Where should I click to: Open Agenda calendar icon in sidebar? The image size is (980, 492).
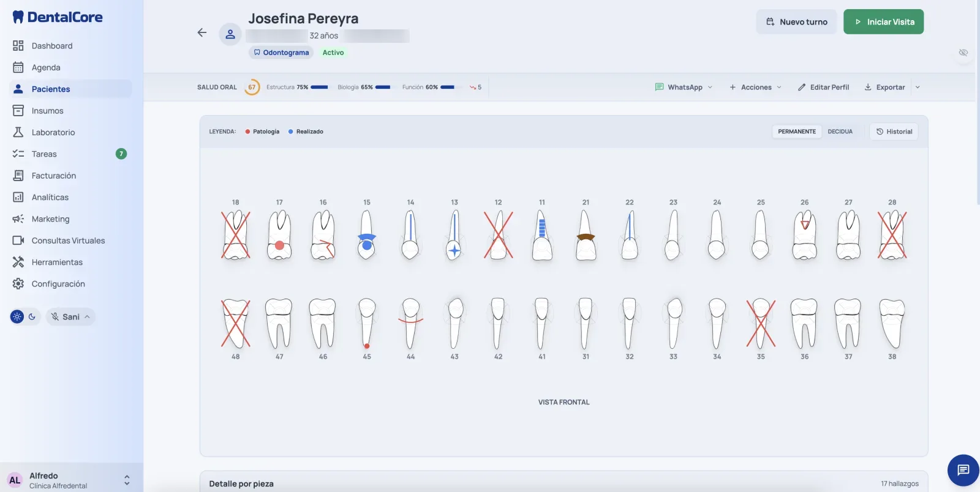(18, 67)
